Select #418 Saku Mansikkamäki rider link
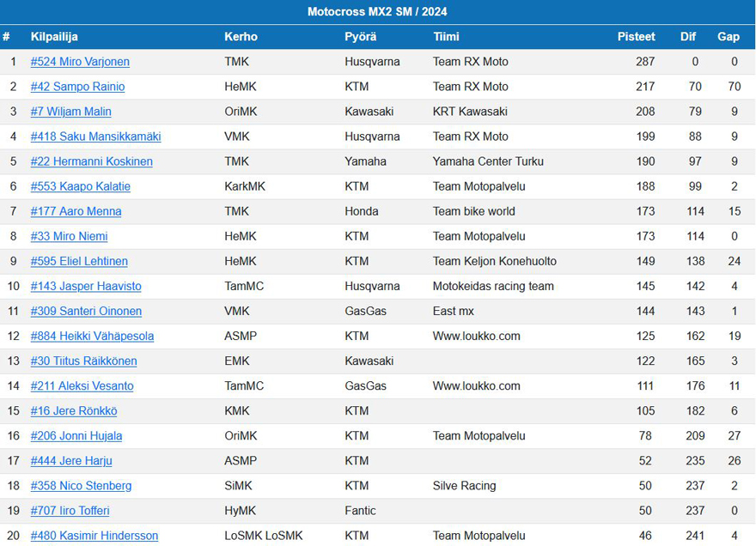756x546 pixels. [95, 136]
